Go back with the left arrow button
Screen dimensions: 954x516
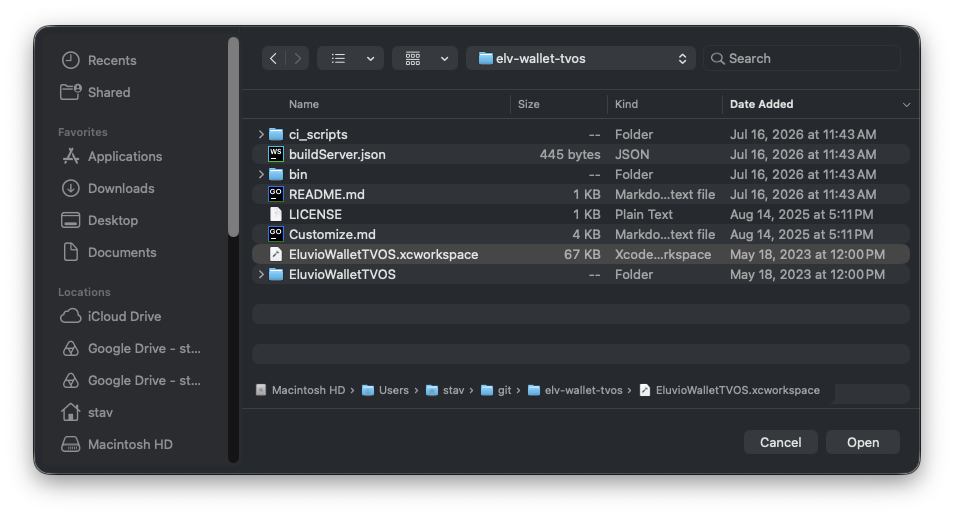coord(273,58)
